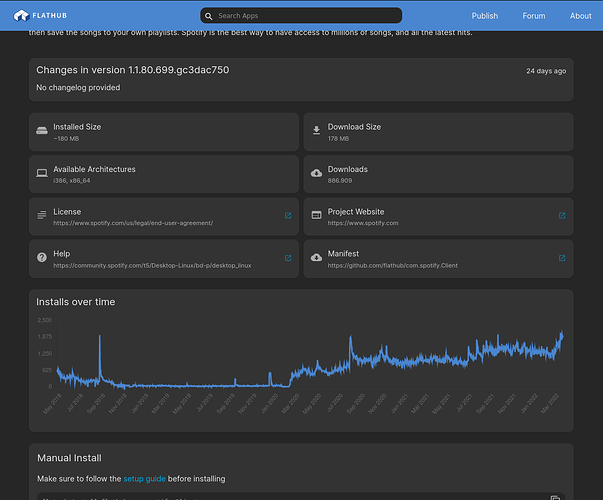Viewport: 603px width, 500px height.
Task: Focus the Search Apps input field
Action: click(301, 16)
